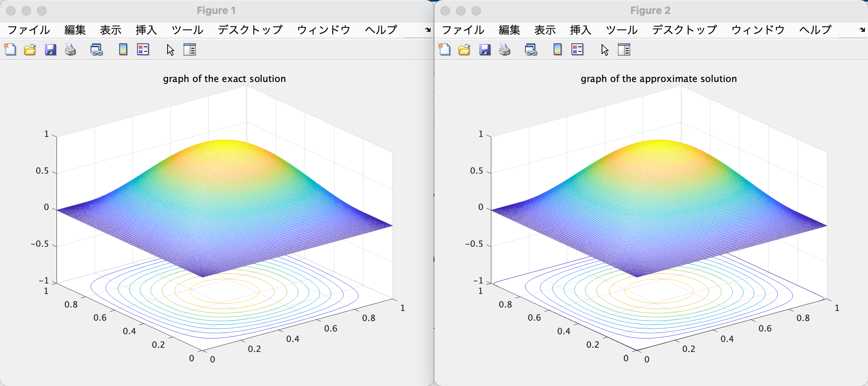
Task: Close the Figure 1 window
Action: point(11,11)
